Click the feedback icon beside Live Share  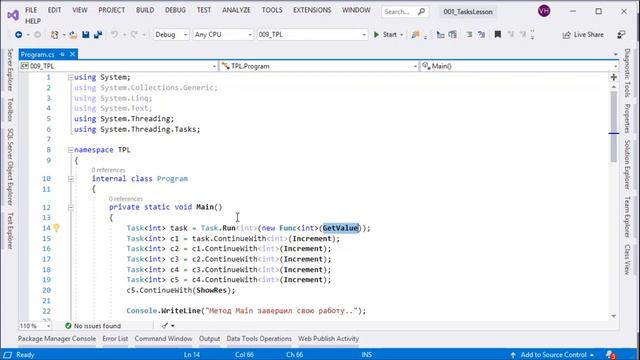621,35
